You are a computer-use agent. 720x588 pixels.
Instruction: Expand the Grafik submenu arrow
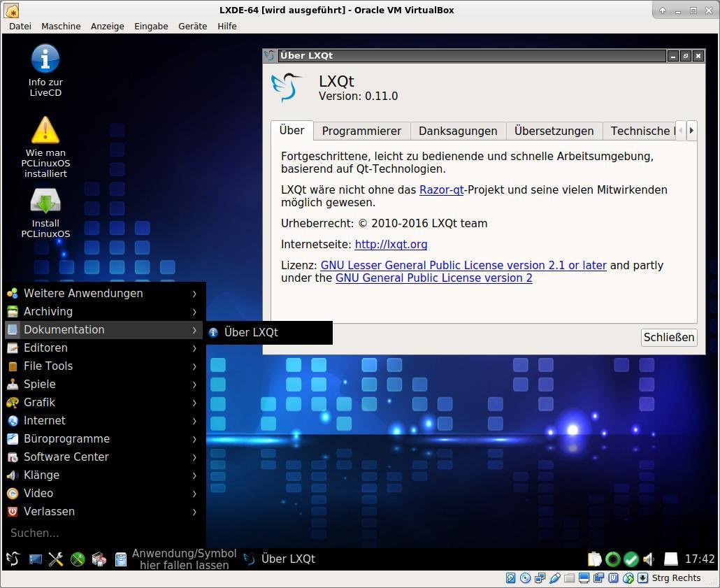[195, 403]
